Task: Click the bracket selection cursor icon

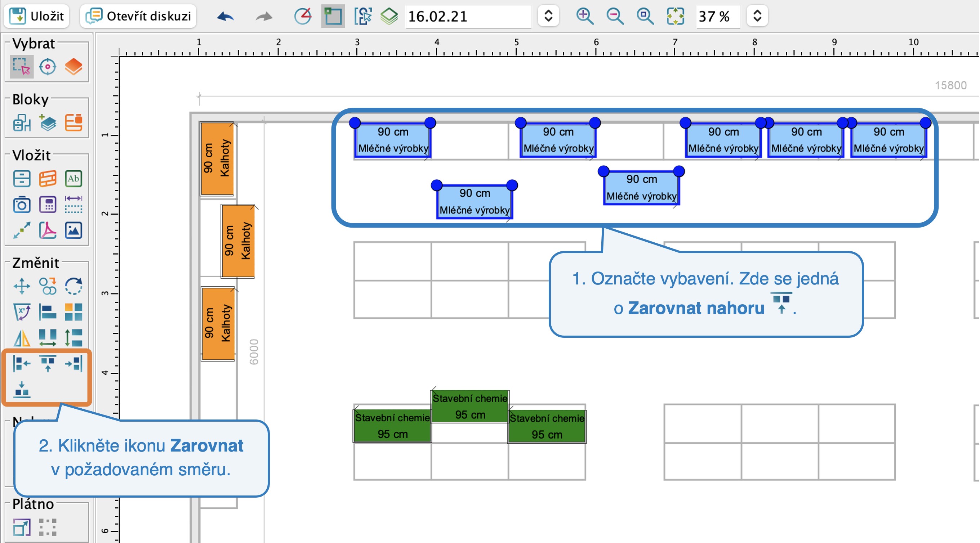Action: pyautogui.click(x=363, y=16)
